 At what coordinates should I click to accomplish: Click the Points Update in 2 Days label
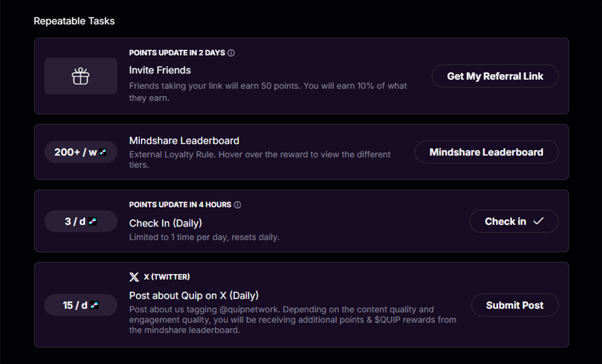pos(177,53)
